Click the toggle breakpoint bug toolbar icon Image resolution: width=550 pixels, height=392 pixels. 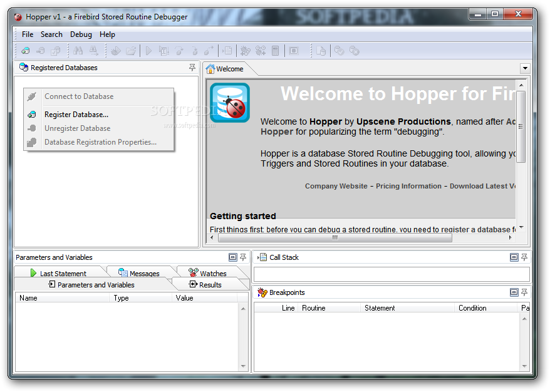(x=245, y=51)
